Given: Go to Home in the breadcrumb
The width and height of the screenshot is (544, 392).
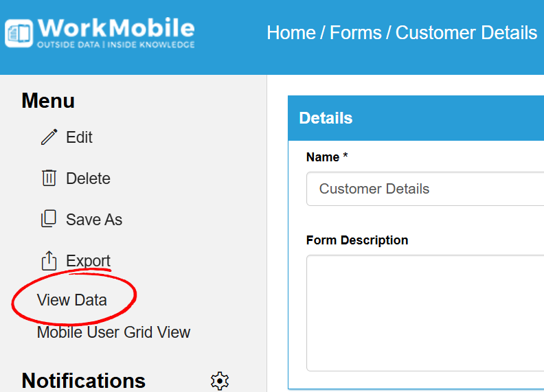Looking at the screenshot, I should point(291,32).
